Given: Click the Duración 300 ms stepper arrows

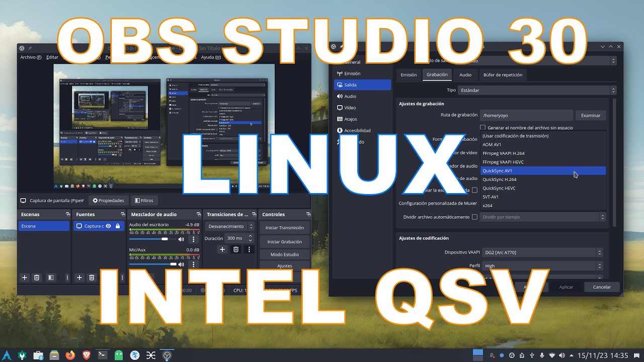Looking at the screenshot, I should (251, 238).
